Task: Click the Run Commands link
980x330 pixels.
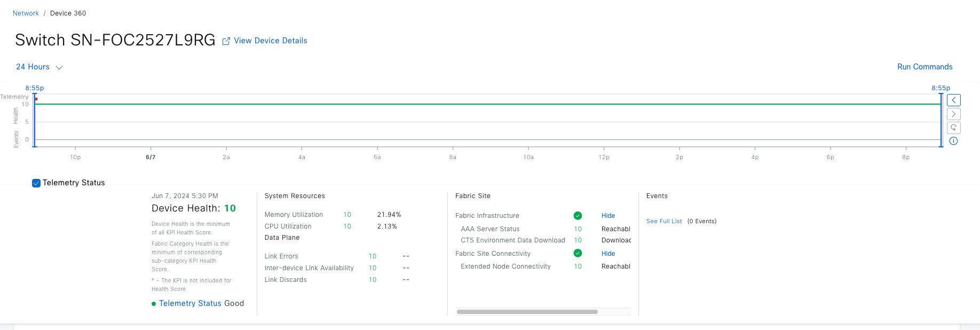Action: [924, 67]
